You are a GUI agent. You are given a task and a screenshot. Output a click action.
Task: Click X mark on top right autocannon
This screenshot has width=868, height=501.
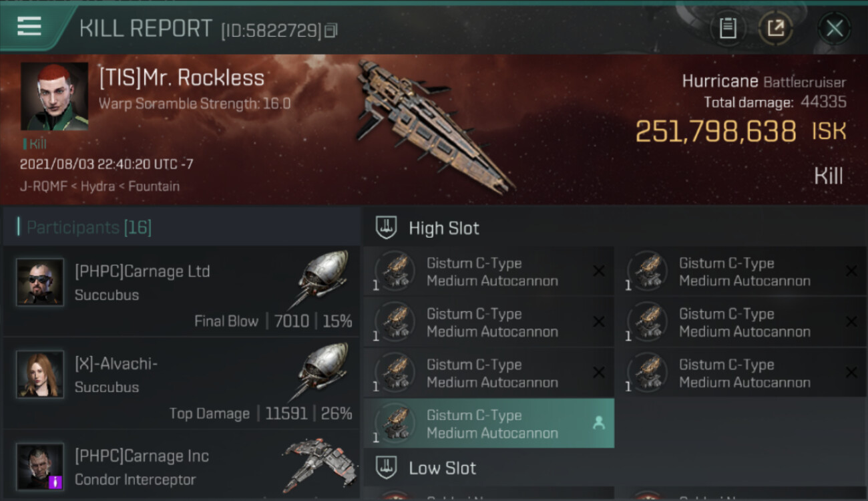pyautogui.click(x=851, y=271)
